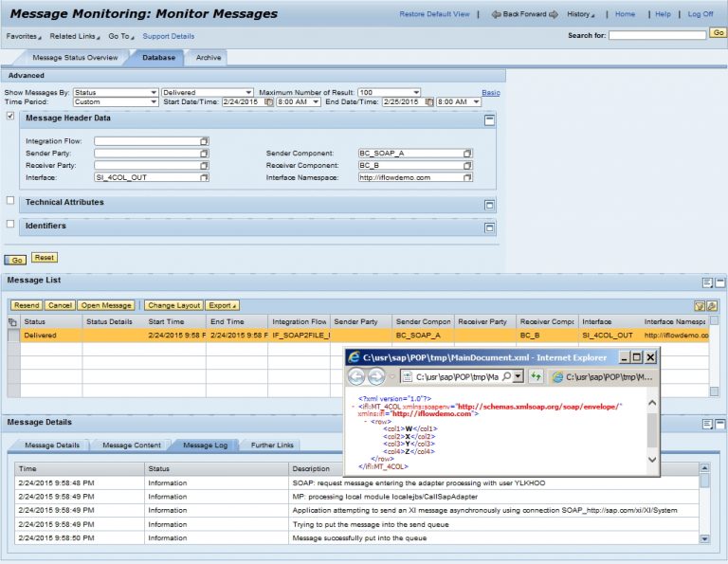The height and width of the screenshot is (564, 728).
Task: Open Start Date calendar picker icon
Action: click(x=269, y=101)
